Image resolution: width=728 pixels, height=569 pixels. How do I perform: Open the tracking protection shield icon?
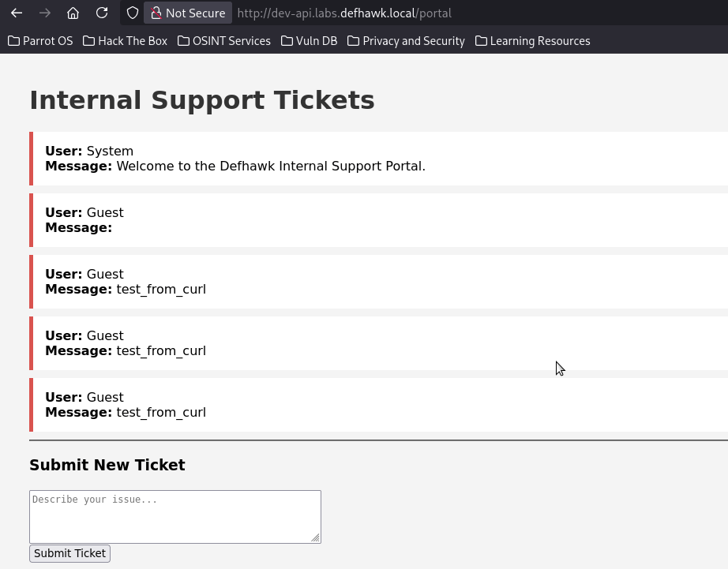(x=133, y=13)
